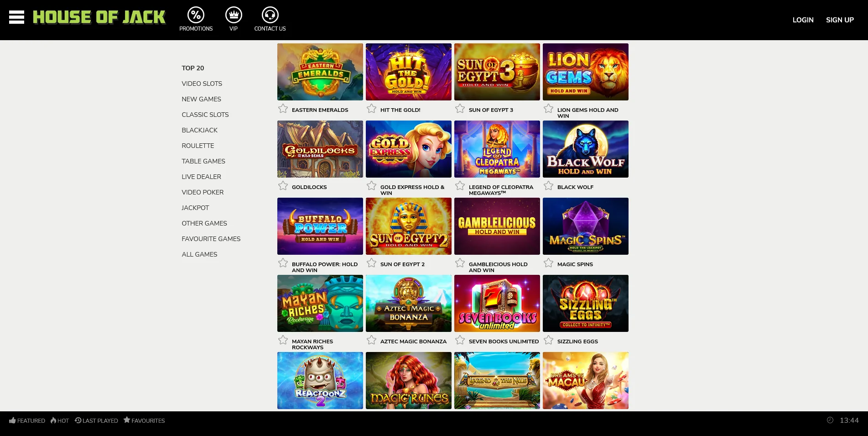This screenshot has width=868, height=436.
Task: Open the Promotions percent icon
Action: click(x=196, y=16)
